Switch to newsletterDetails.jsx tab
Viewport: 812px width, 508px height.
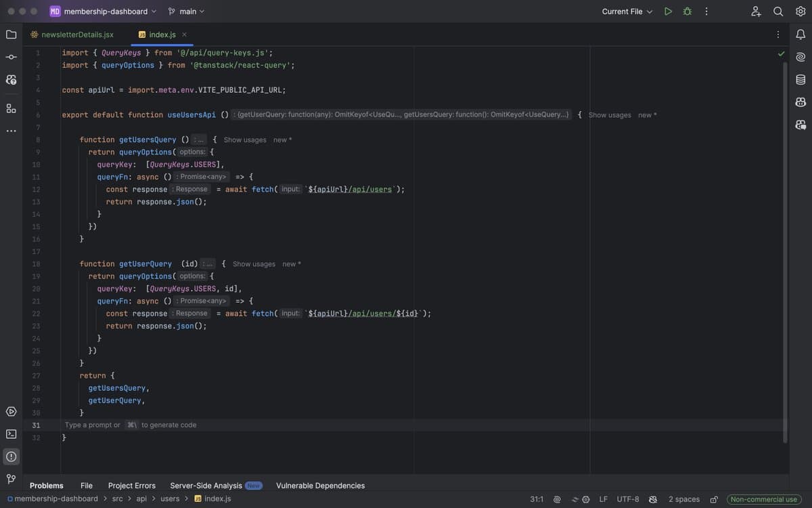tap(71, 35)
